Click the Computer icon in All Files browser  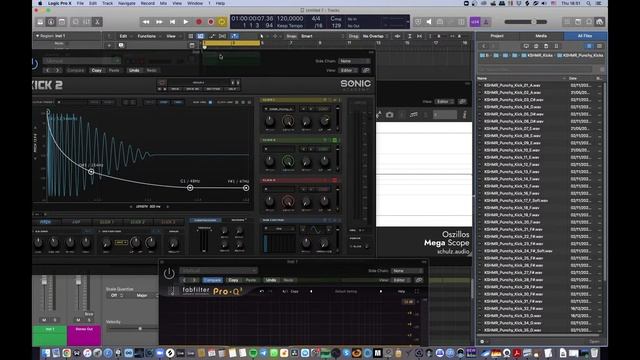click(x=526, y=46)
